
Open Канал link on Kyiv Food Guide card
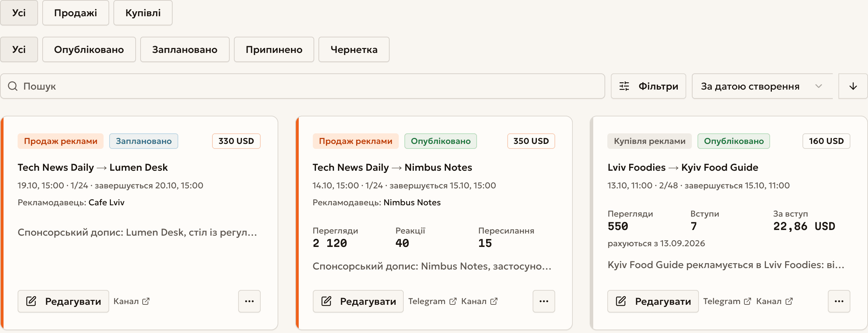point(774,301)
